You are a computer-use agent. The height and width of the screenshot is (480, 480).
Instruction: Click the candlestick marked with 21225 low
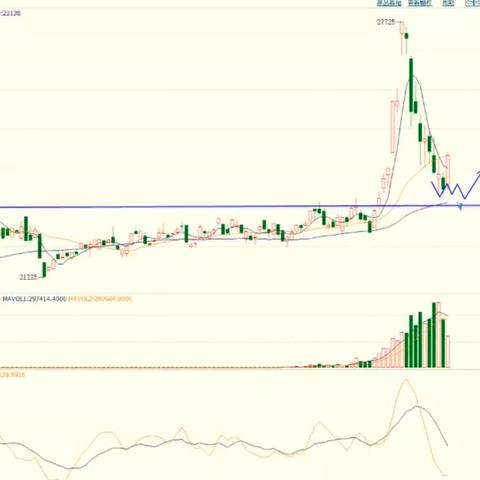(44, 269)
